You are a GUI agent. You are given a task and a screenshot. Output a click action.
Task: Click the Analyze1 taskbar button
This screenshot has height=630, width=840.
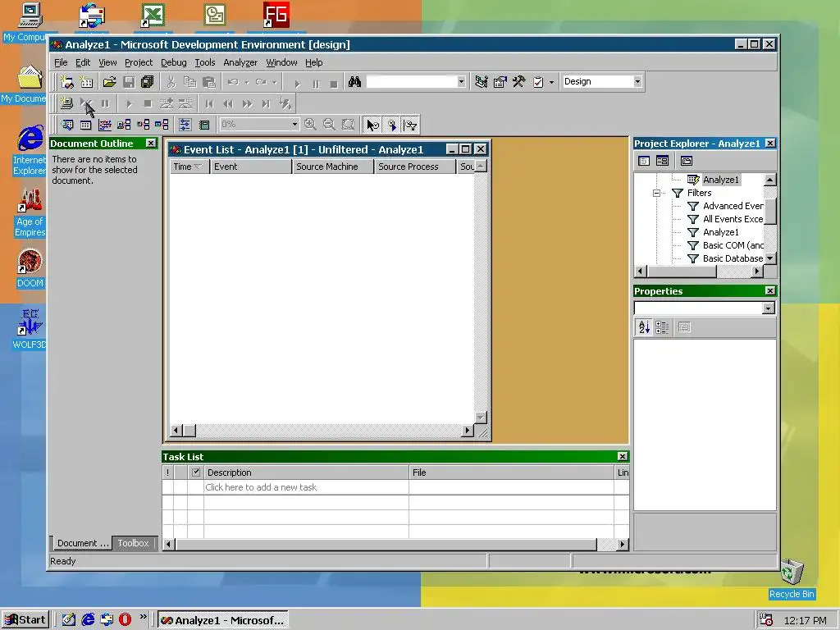point(223,620)
